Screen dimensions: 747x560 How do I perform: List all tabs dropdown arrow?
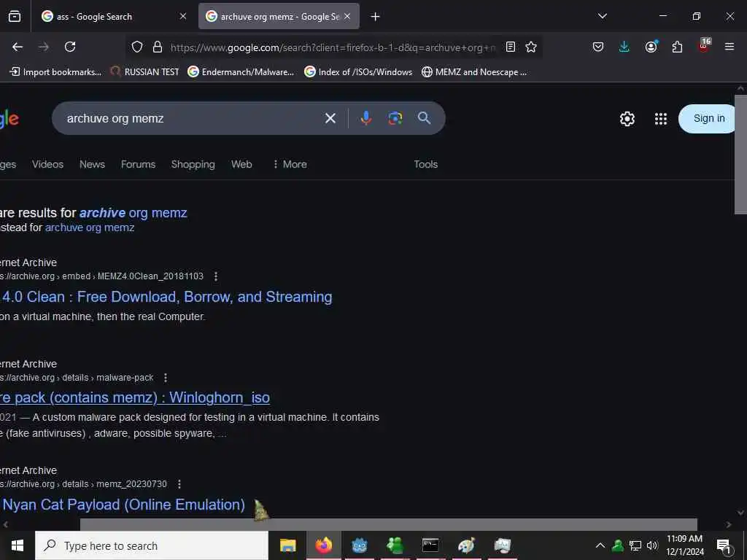pyautogui.click(x=603, y=16)
